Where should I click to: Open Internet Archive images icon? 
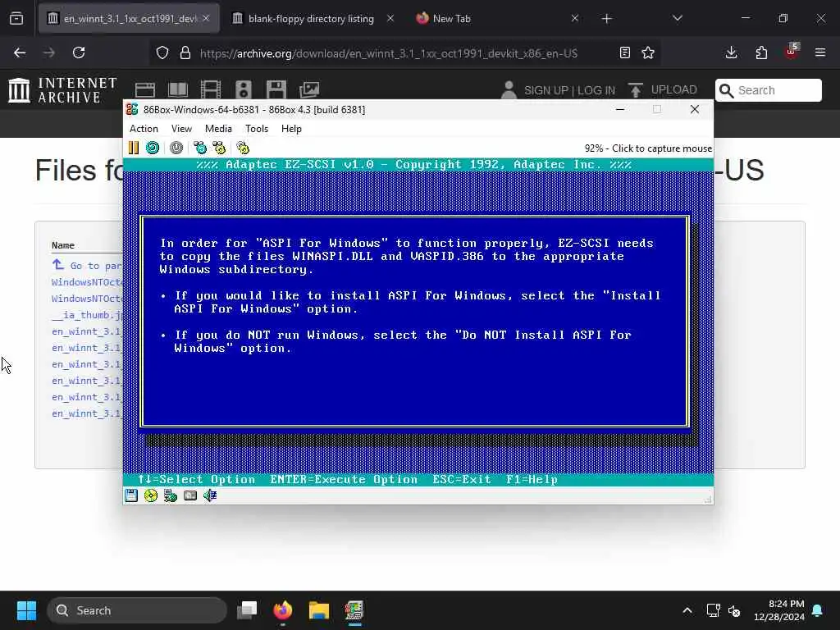coord(309,89)
